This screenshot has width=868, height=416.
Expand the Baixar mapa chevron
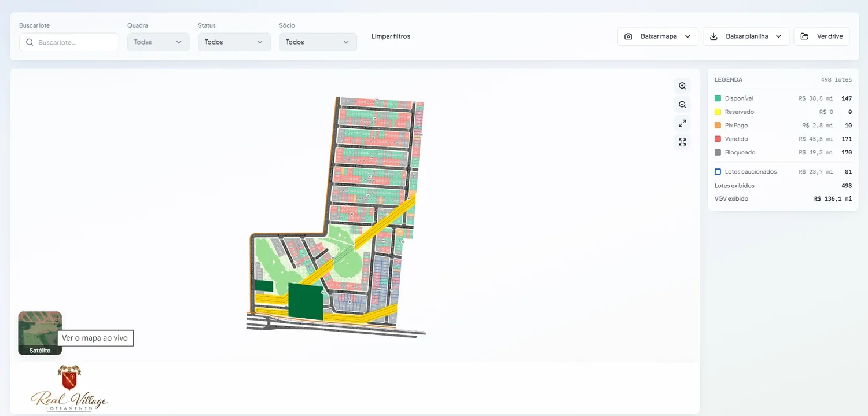click(x=687, y=36)
